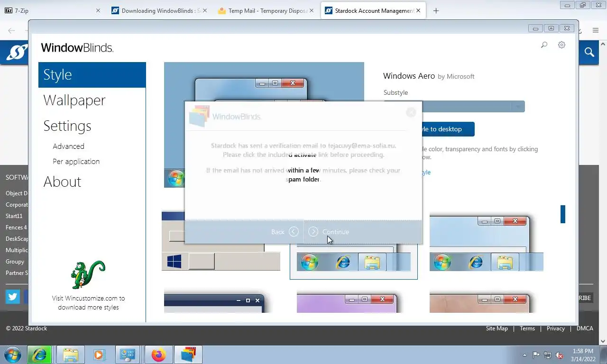Open the Twitter icon on Stardock page
Image resolution: width=607 pixels, height=364 pixels.
coord(12,297)
